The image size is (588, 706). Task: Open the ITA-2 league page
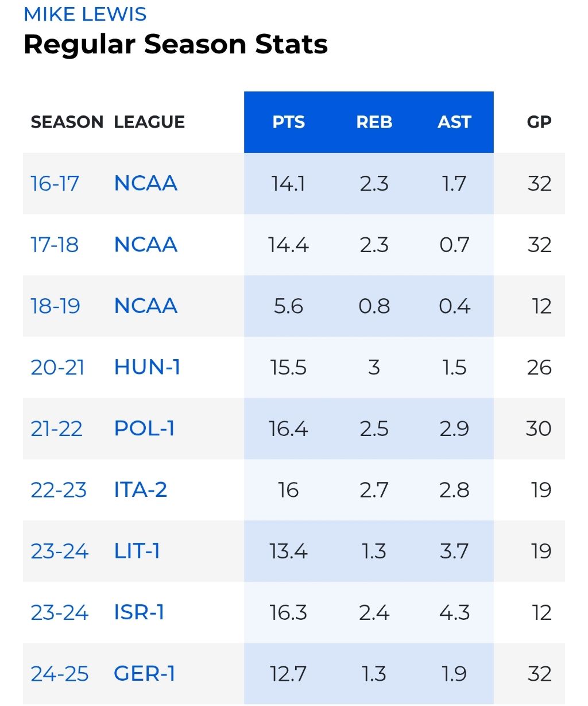141,490
